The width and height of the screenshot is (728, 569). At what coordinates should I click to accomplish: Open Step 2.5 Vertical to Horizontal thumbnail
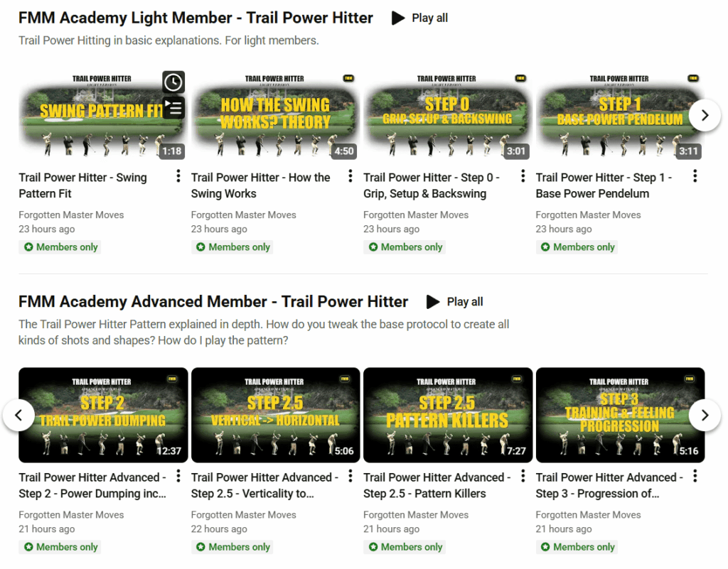(x=275, y=415)
